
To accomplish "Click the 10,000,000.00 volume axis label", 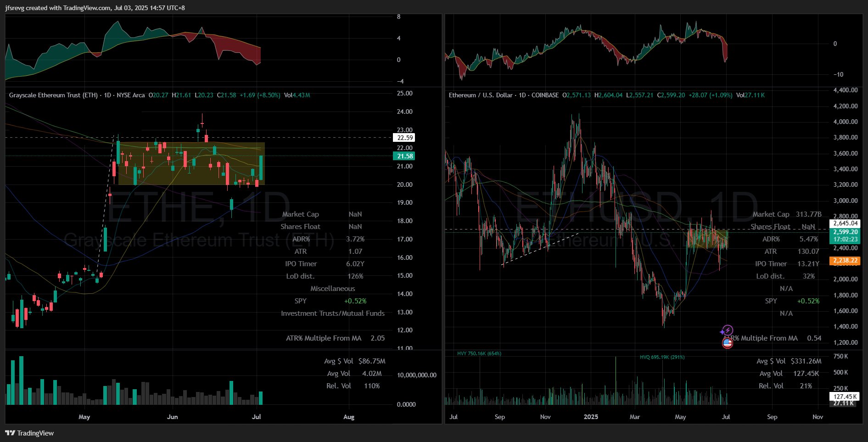I will (x=417, y=375).
